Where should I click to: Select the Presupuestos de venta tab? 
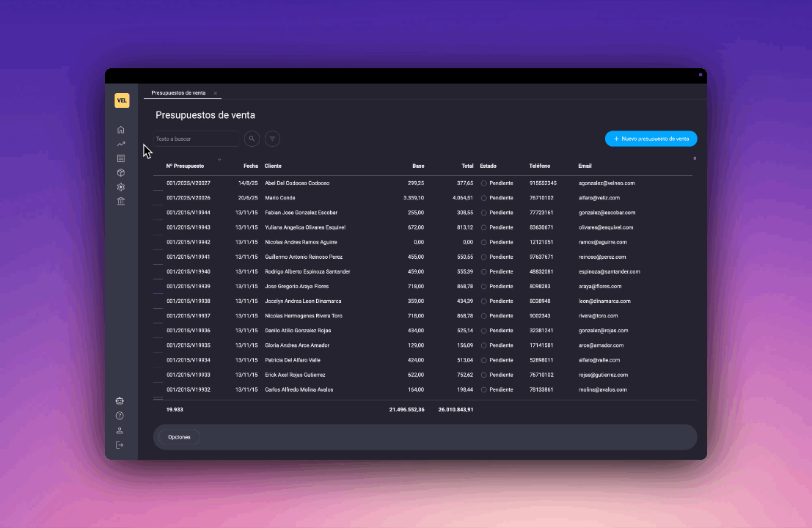click(179, 93)
